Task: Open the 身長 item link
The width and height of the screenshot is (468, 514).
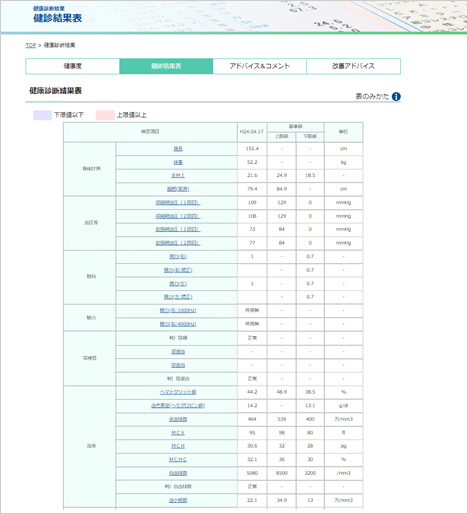Action: (178, 149)
